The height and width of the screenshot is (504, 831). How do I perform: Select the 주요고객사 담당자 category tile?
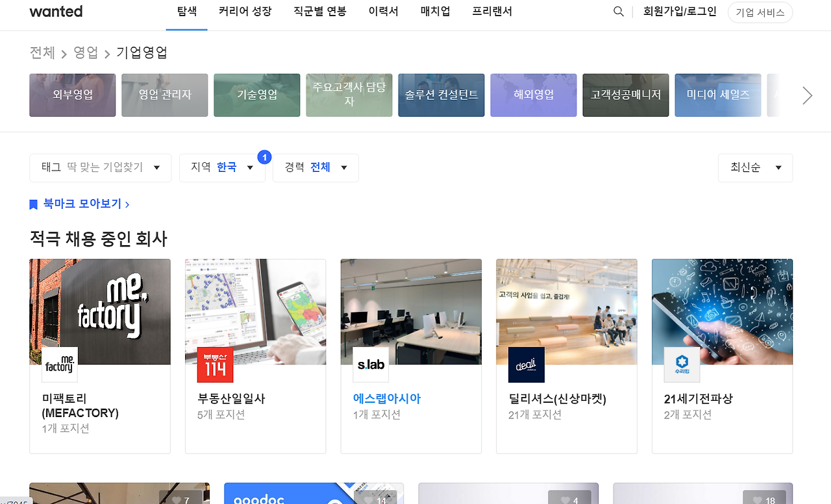[349, 95]
